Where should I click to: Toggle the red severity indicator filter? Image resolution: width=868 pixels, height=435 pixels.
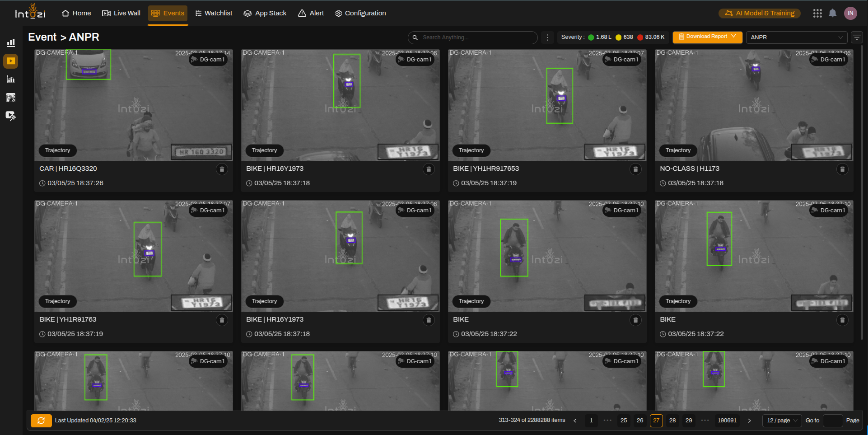pyautogui.click(x=640, y=37)
